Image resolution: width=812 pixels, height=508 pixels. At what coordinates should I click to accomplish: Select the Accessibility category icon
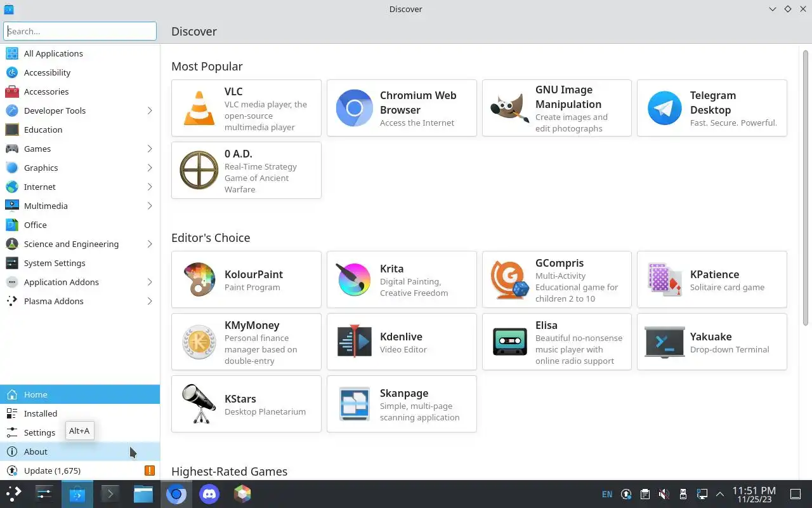click(12, 72)
